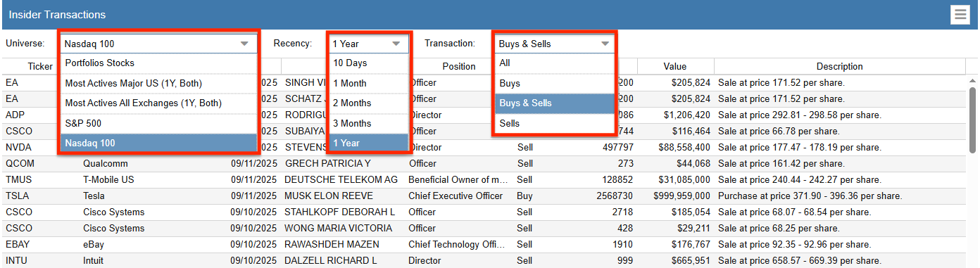Click RAWASHDEH MAZEN insider name
Image resolution: width=980 pixels, height=268 pixels.
point(332,244)
